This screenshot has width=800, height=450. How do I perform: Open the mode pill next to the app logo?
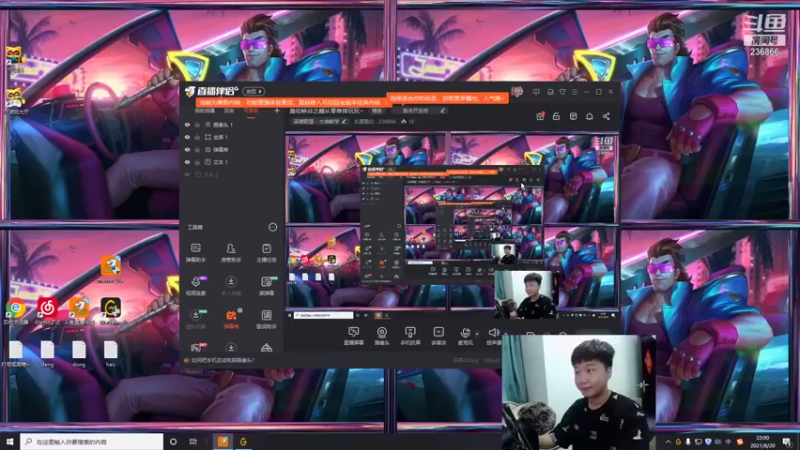coord(254,91)
